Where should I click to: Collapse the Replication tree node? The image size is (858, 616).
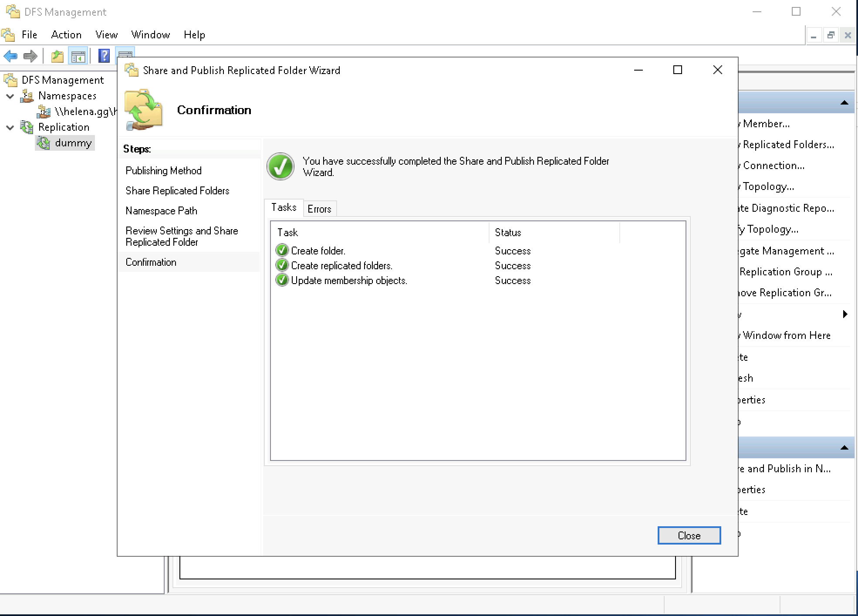click(x=10, y=128)
